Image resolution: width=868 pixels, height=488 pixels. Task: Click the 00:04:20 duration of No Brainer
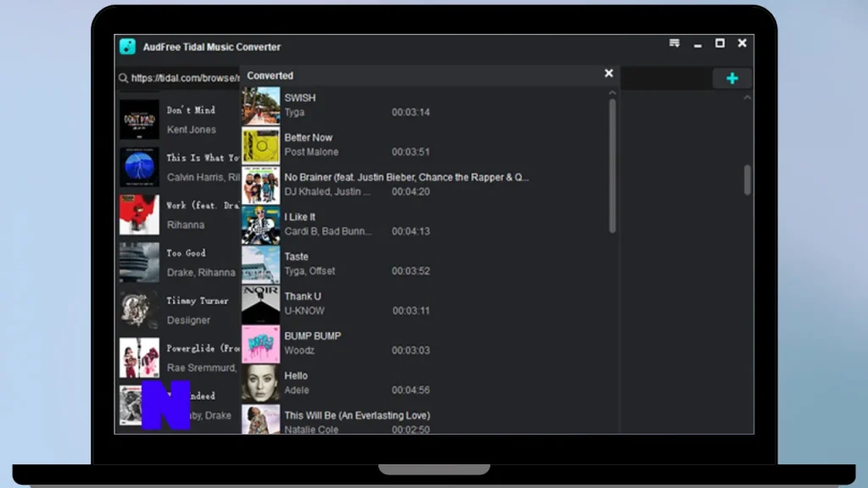411,192
